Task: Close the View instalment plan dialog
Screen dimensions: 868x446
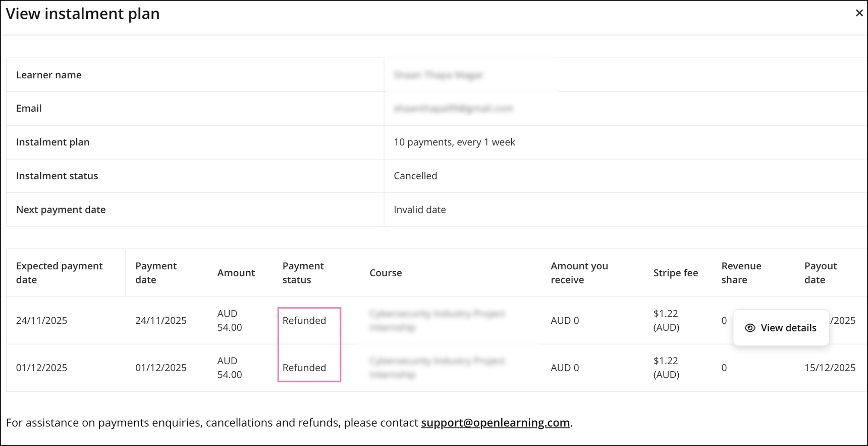Action: click(x=859, y=13)
